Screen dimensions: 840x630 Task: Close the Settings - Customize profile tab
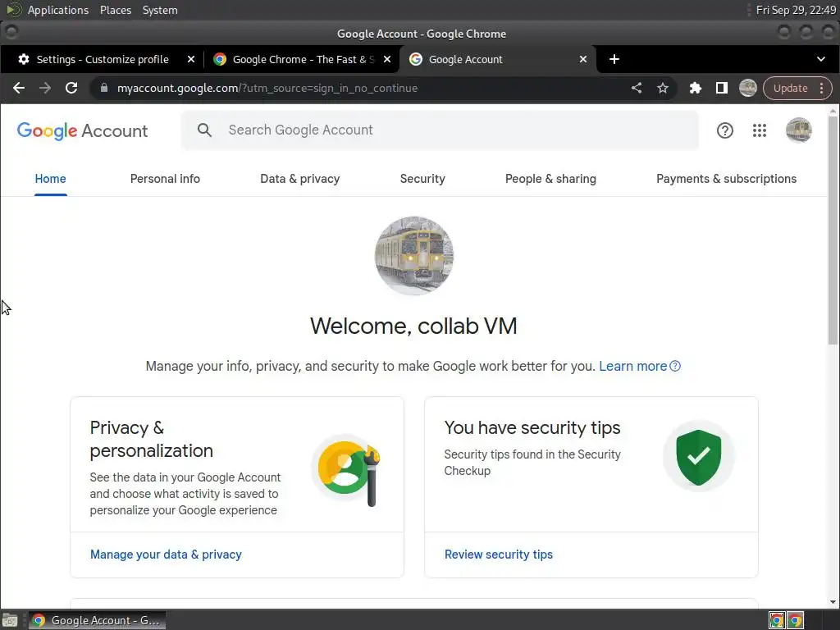(190, 59)
